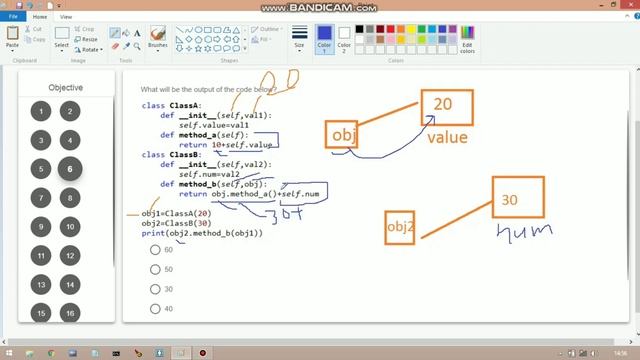Image resolution: width=640 pixels, height=360 pixels.
Task: Click Undo icon in quick access toolbar
Action: click(x=29, y=5)
